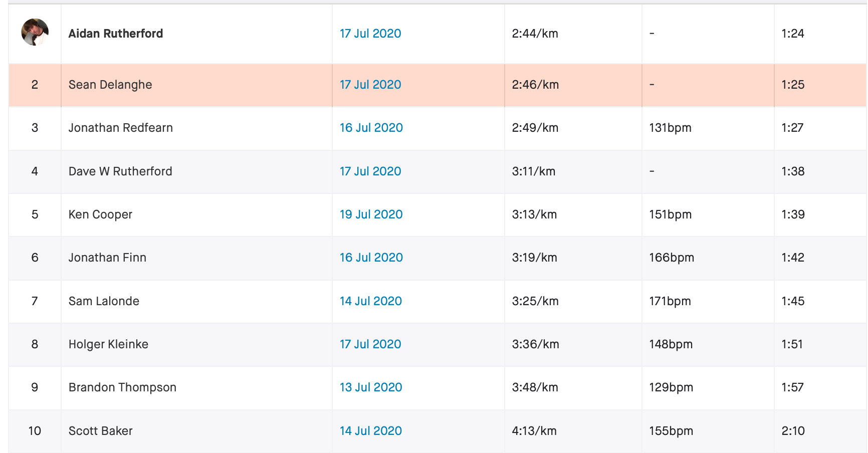Select the Holger Kleinke entry at rank 8
The height and width of the screenshot is (453, 868).
point(108,344)
